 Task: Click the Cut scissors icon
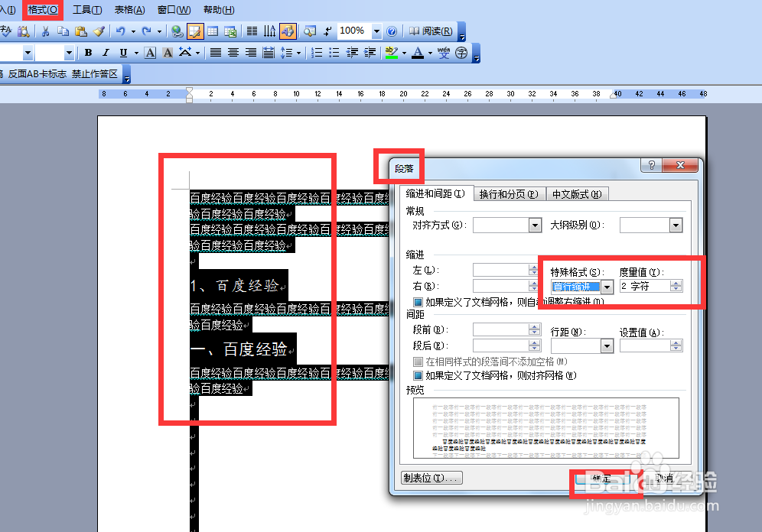(x=46, y=31)
